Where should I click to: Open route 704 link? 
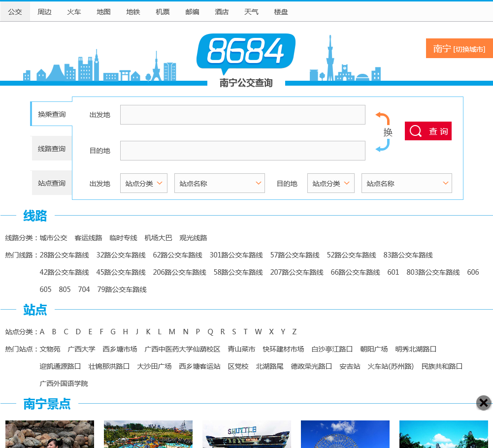coord(84,289)
